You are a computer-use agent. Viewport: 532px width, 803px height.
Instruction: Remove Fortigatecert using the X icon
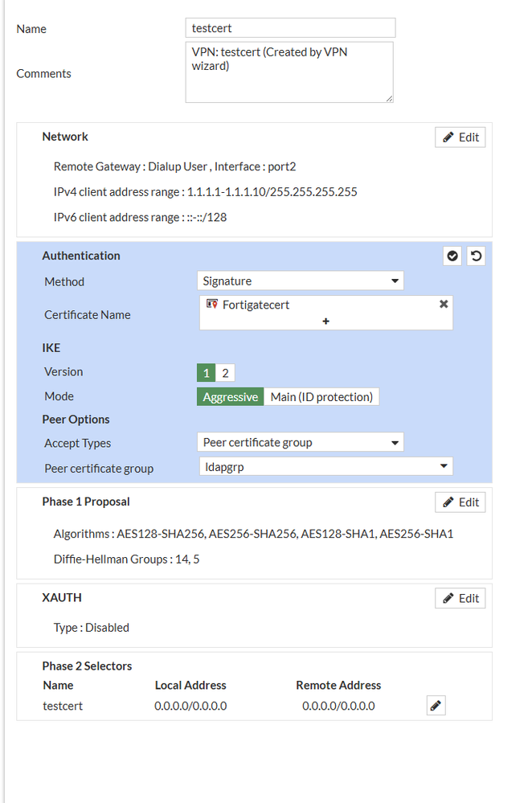[444, 305]
